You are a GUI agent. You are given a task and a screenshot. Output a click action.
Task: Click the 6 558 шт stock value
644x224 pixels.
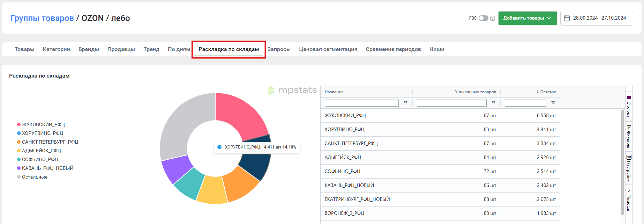coord(546,115)
